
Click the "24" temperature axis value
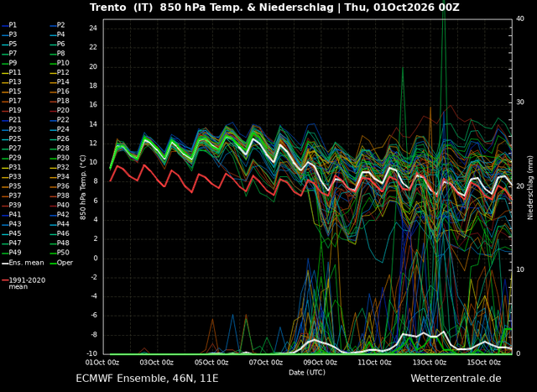(x=93, y=29)
